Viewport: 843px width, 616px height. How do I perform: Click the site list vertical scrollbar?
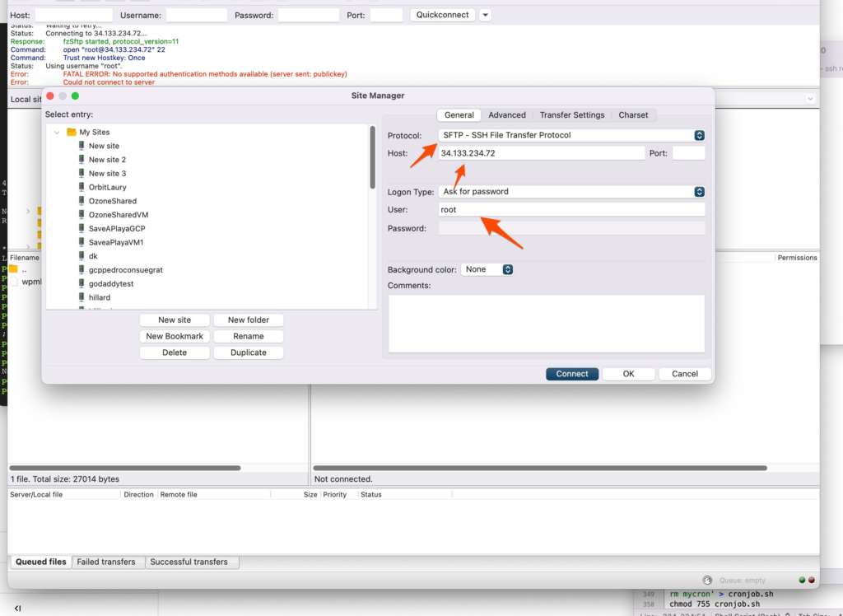click(372, 156)
